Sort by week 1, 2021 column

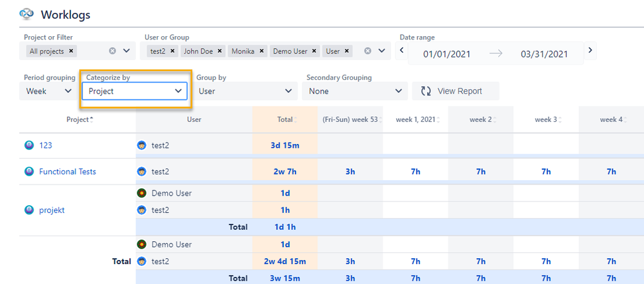point(417,119)
